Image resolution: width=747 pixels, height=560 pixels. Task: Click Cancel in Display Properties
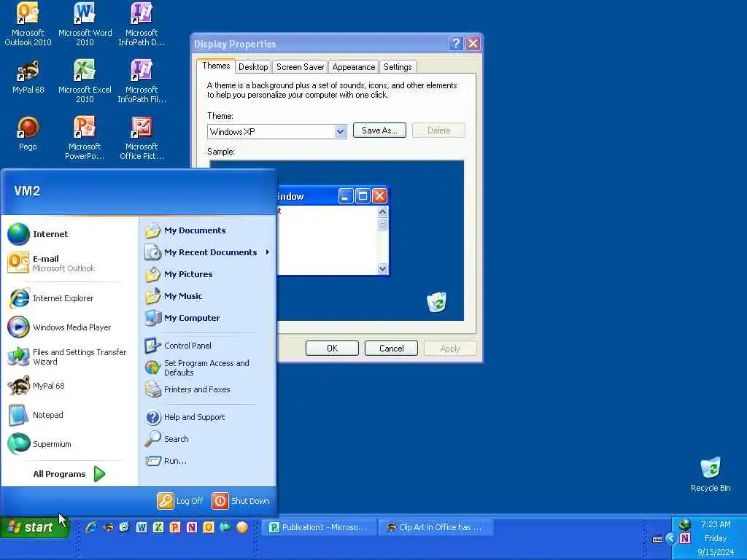point(391,349)
